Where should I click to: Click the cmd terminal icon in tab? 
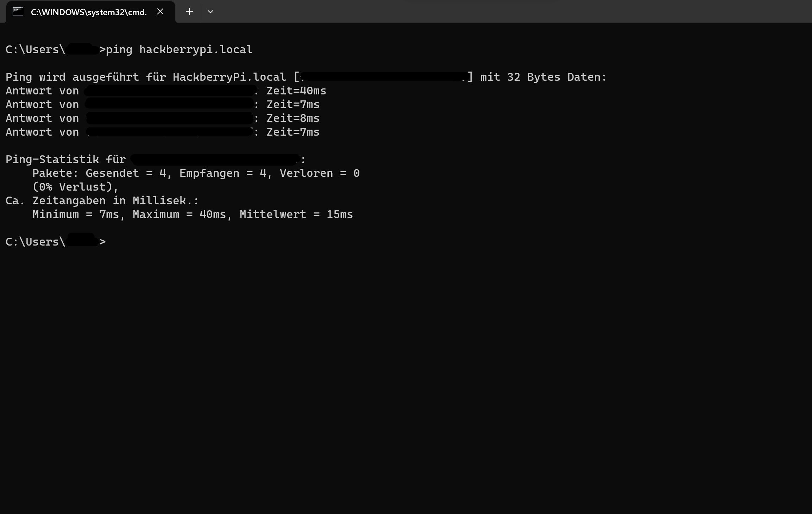pyautogui.click(x=18, y=12)
